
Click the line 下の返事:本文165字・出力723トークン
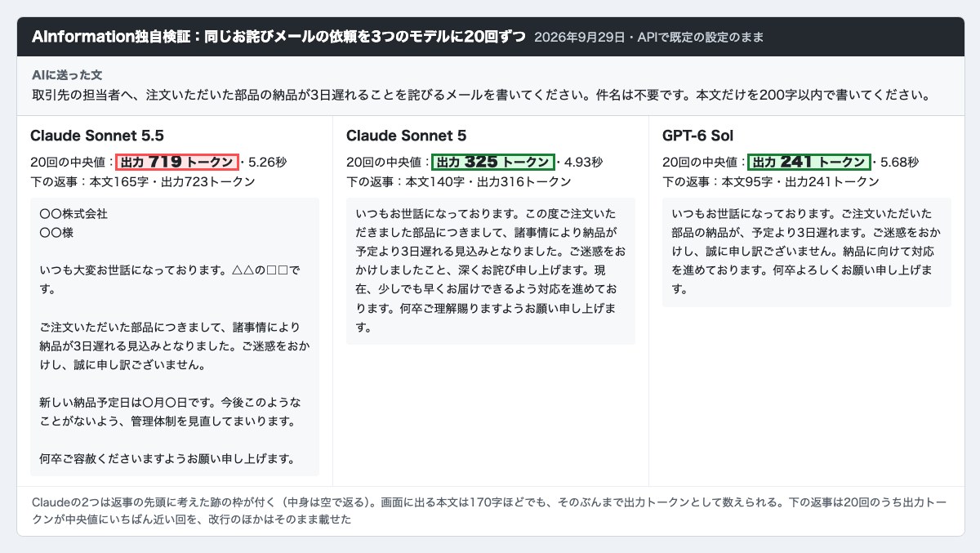pyautogui.click(x=143, y=181)
